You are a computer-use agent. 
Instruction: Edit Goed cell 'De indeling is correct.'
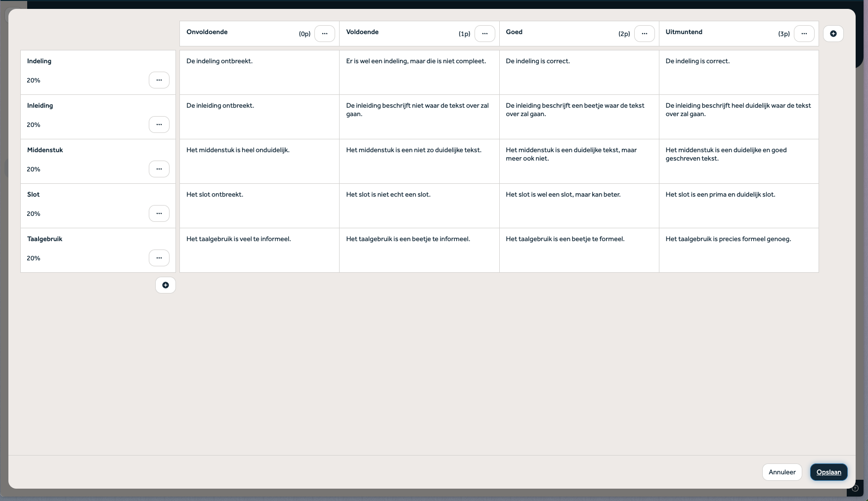pos(579,73)
